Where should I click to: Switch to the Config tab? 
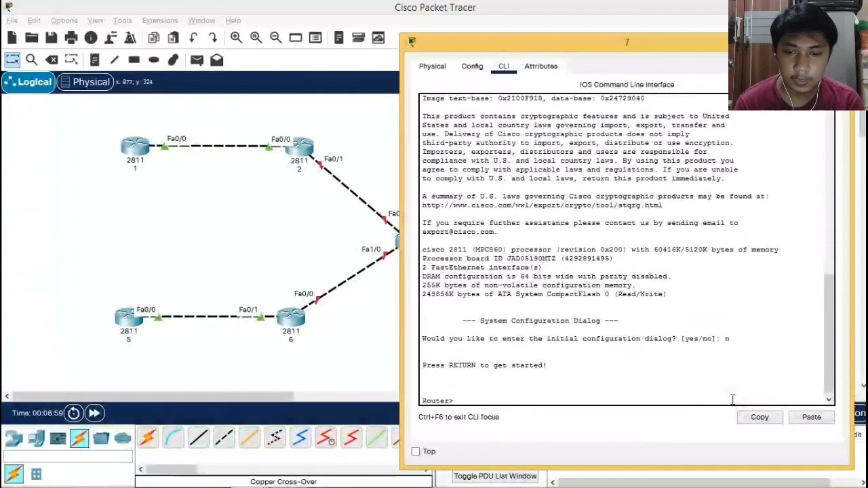(473, 66)
